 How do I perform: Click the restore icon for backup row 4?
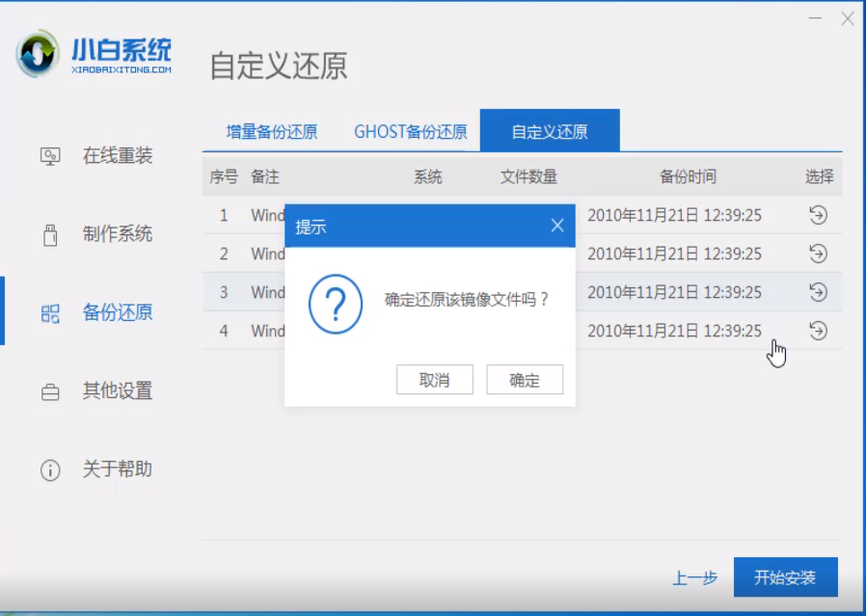818,331
